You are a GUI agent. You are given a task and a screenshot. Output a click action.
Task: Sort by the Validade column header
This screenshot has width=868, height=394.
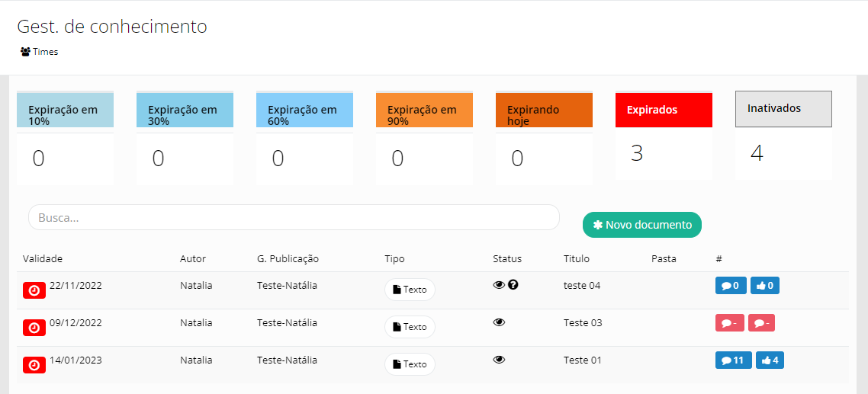[43, 259]
